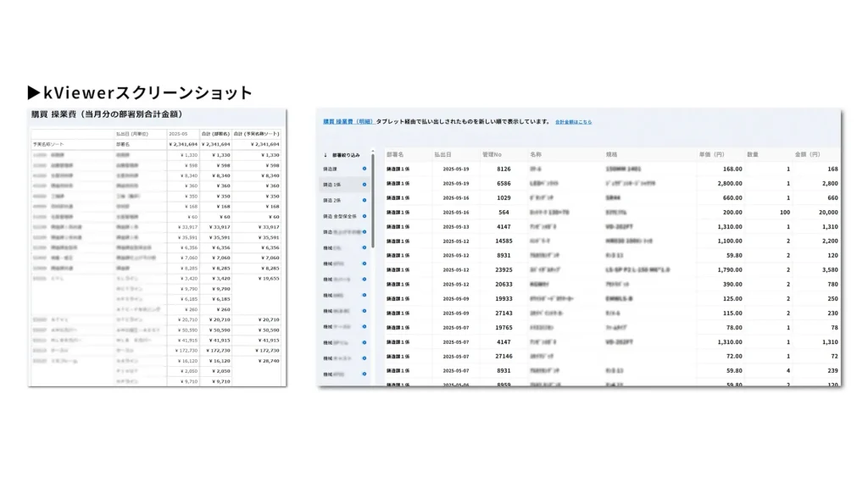Select 鋳造 2係 in the department filter list
This screenshot has width=868, height=488.
tap(332, 200)
